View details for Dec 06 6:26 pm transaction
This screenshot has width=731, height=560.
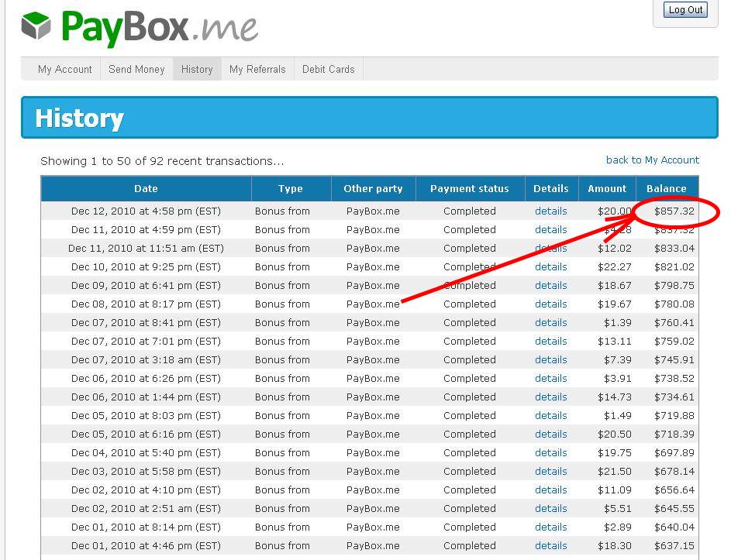(550, 378)
